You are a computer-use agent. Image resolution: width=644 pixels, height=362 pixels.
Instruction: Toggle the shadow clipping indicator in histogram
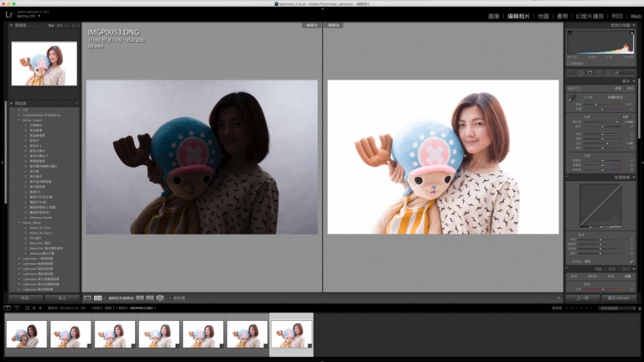pos(569,33)
